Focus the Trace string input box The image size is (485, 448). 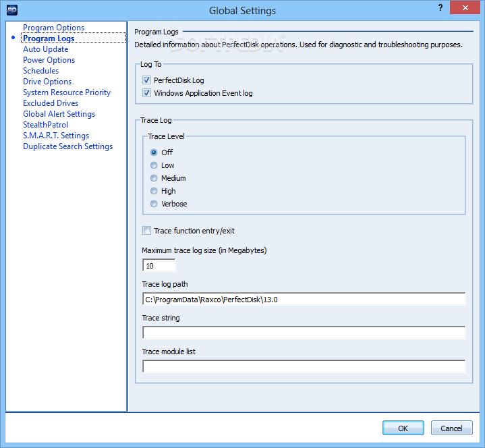pos(304,333)
